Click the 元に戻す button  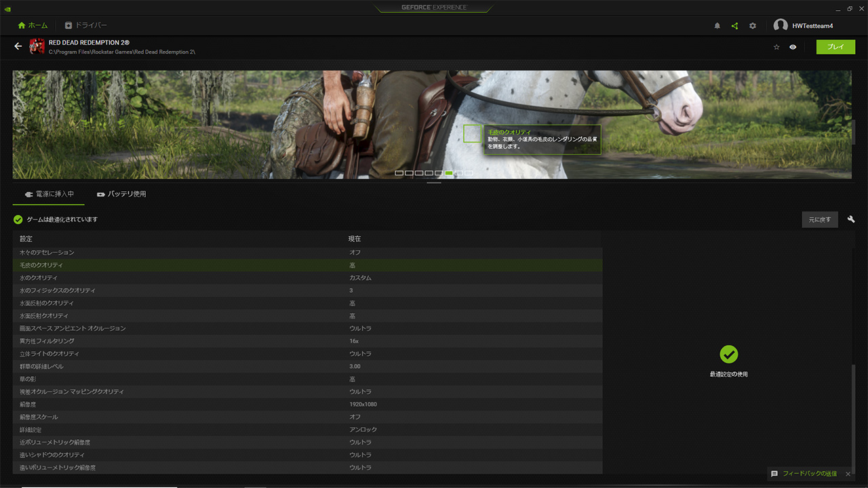pos(820,220)
